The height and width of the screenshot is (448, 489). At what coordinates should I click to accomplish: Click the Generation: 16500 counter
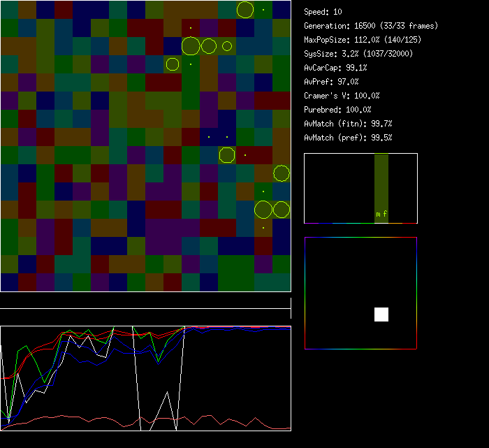(371, 26)
